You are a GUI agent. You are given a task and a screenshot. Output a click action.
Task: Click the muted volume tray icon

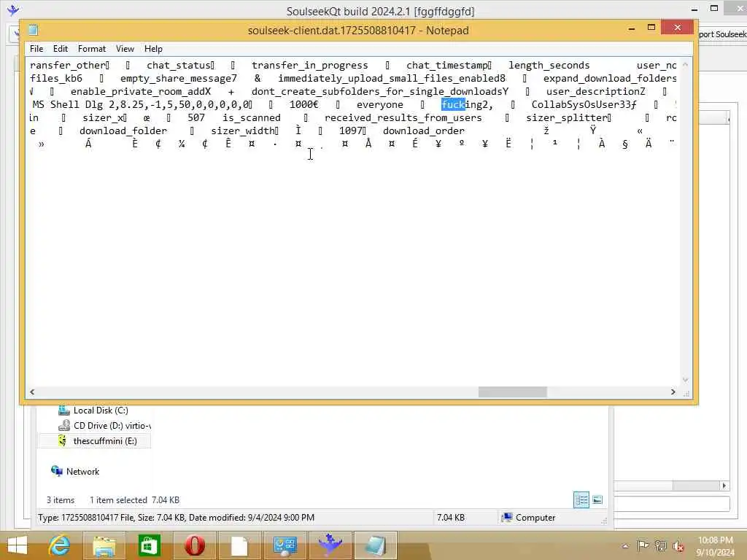(678, 546)
